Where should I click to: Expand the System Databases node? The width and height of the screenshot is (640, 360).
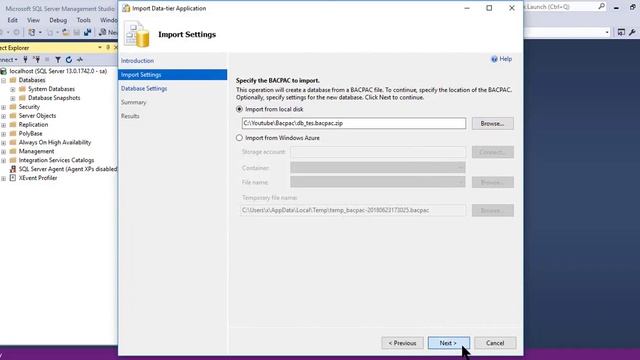coord(13,89)
